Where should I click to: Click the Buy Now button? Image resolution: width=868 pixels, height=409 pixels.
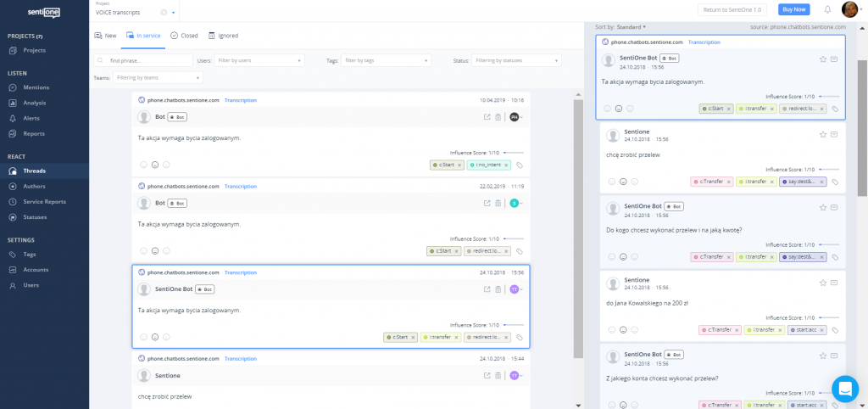click(793, 9)
